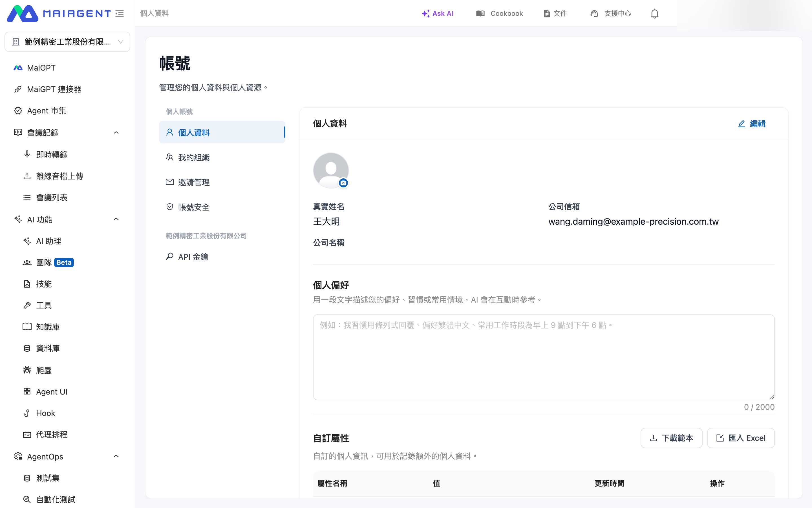Open API 金鑰 settings
This screenshot has height=508, width=812.
[x=222, y=257]
